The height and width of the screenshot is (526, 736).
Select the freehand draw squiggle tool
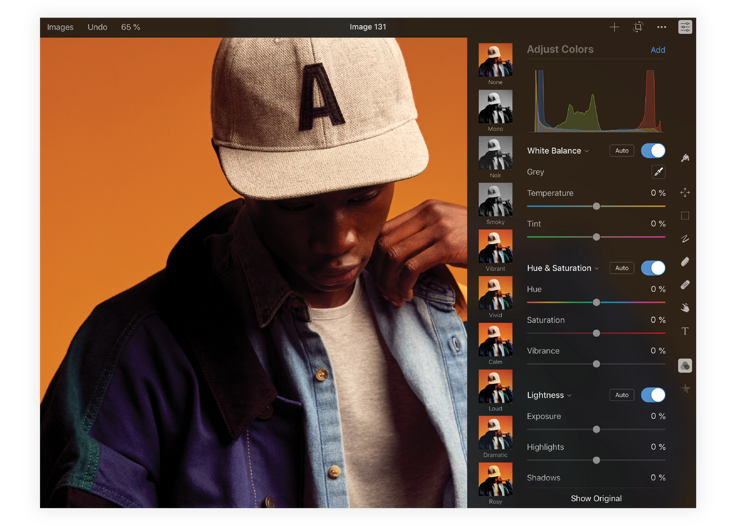click(x=685, y=238)
